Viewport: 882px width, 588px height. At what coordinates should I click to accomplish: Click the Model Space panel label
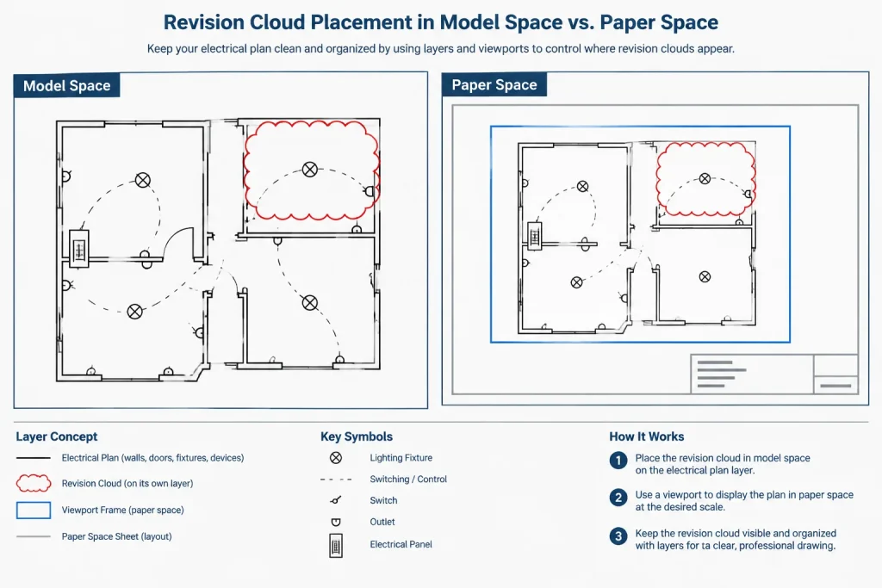(x=66, y=85)
